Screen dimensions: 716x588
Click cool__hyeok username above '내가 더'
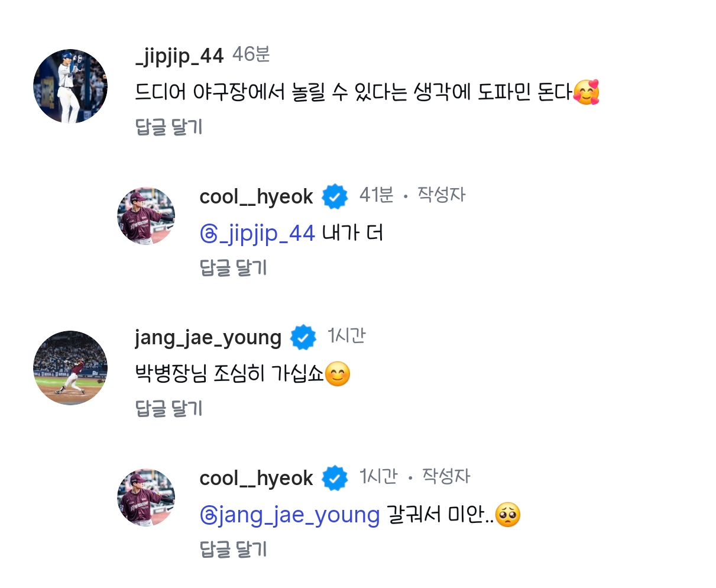pos(256,196)
